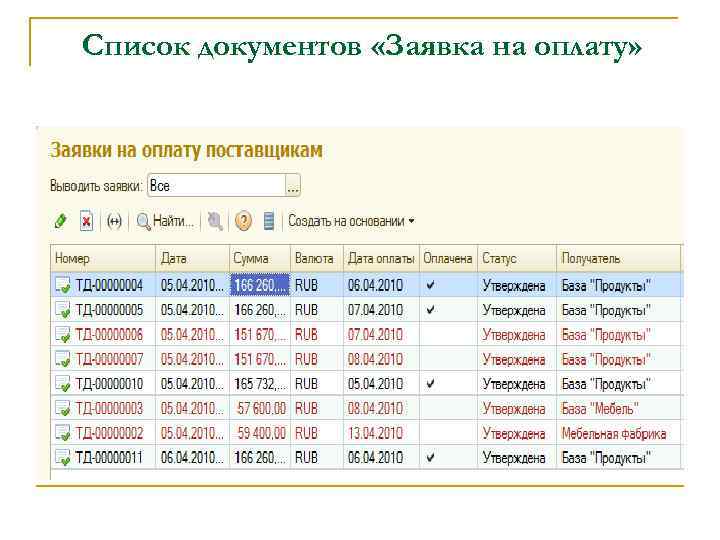This screenshot has height=540, width=720.
Task: Click the date interval (↔) icon
Action: click(114, 222)
